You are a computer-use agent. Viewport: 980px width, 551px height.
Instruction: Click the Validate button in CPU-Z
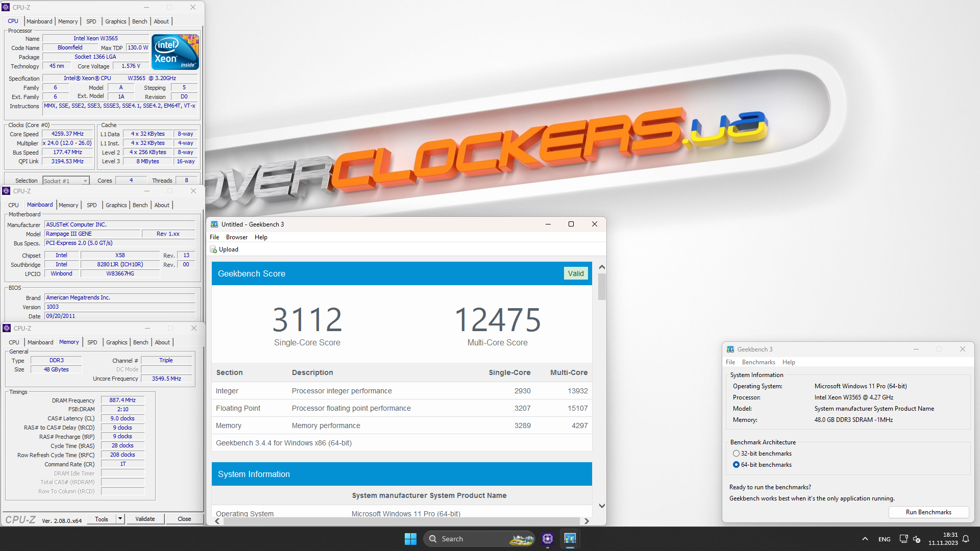145,519
